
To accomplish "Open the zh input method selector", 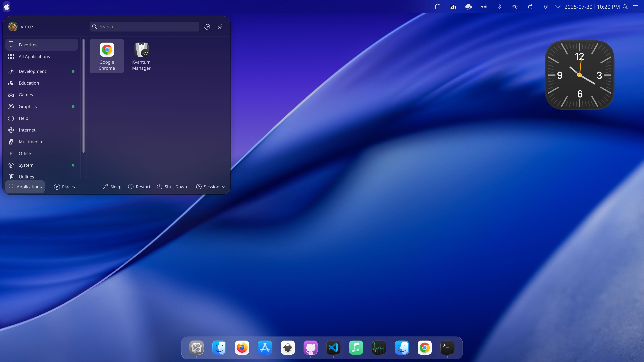I will coord(453,7).
